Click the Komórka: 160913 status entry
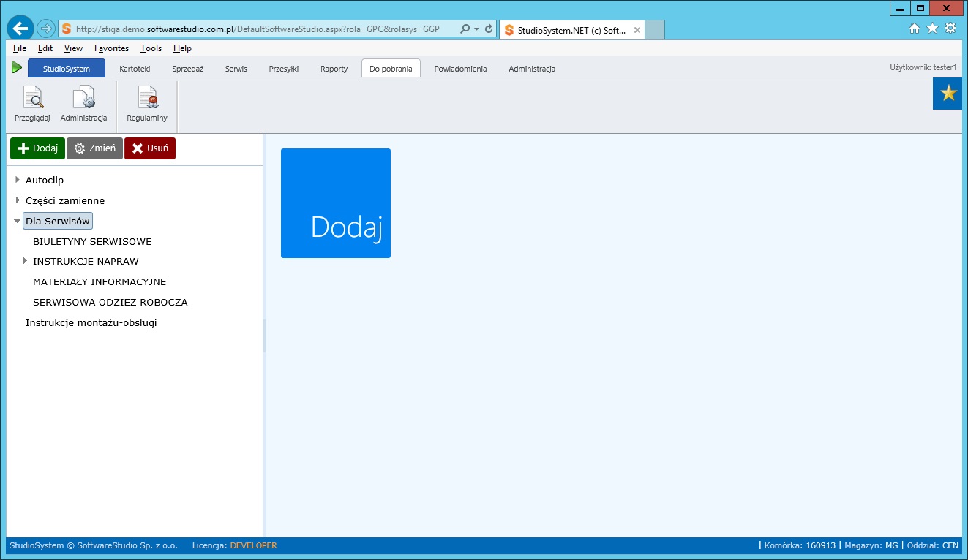 (800, 545)
